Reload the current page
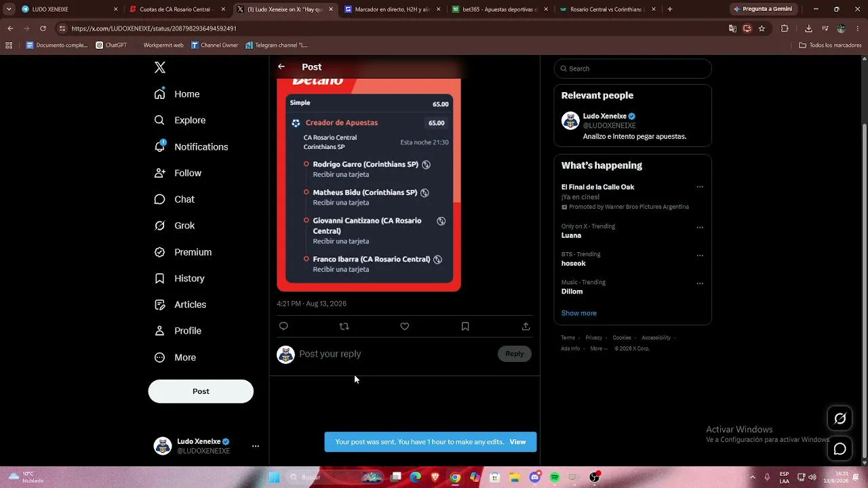The height and width of the screenshot is (488, 868). pos(43,28)
